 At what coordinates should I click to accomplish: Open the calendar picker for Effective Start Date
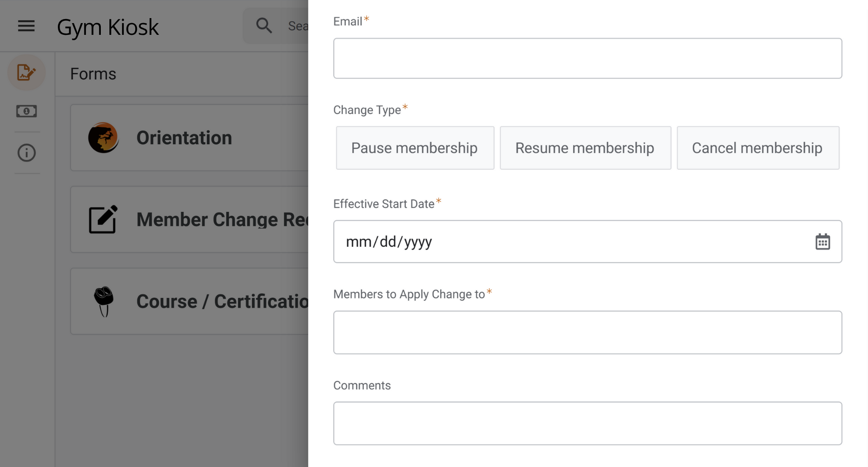pyautogui.click(x=824, y=242)
